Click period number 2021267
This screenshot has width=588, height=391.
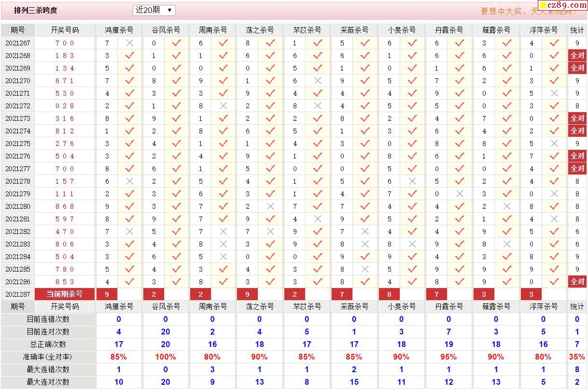(x=18, y=43)
